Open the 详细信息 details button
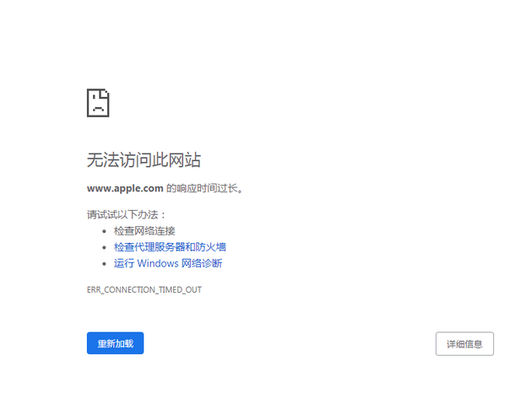532x399 pixels. point(464,343)
